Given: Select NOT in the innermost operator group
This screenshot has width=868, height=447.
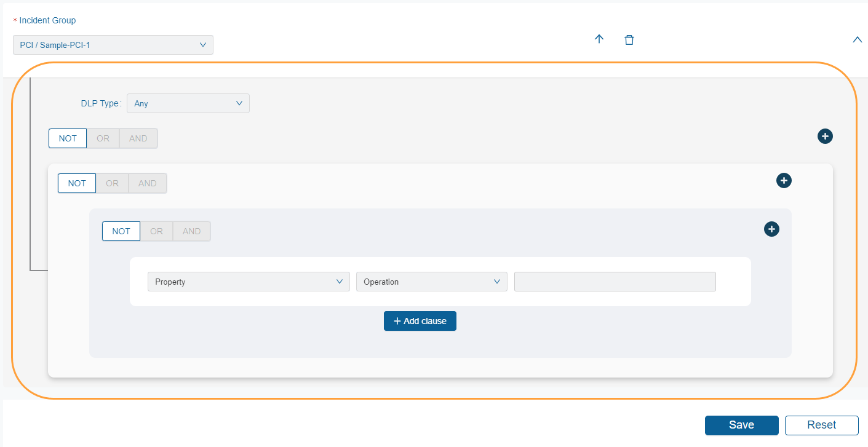Looking at the screenshot, I should pos(121,231).
